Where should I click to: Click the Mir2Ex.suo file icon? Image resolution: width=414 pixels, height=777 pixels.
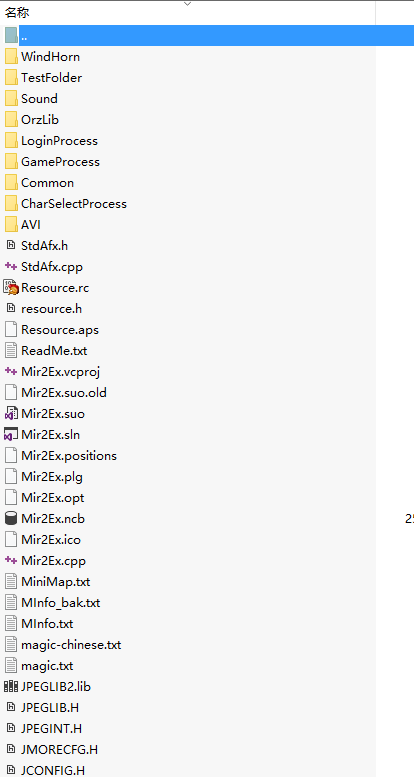(x=11, y=414)
